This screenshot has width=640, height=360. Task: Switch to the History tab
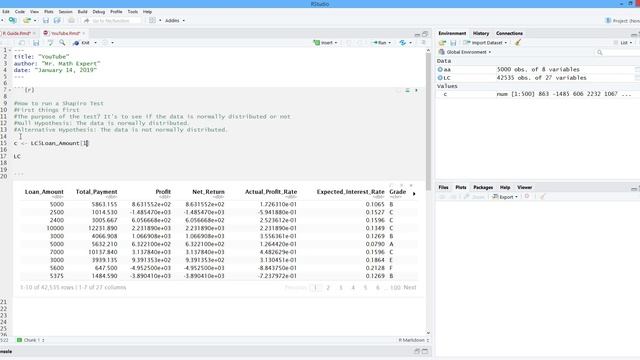[x=481, y=33]
